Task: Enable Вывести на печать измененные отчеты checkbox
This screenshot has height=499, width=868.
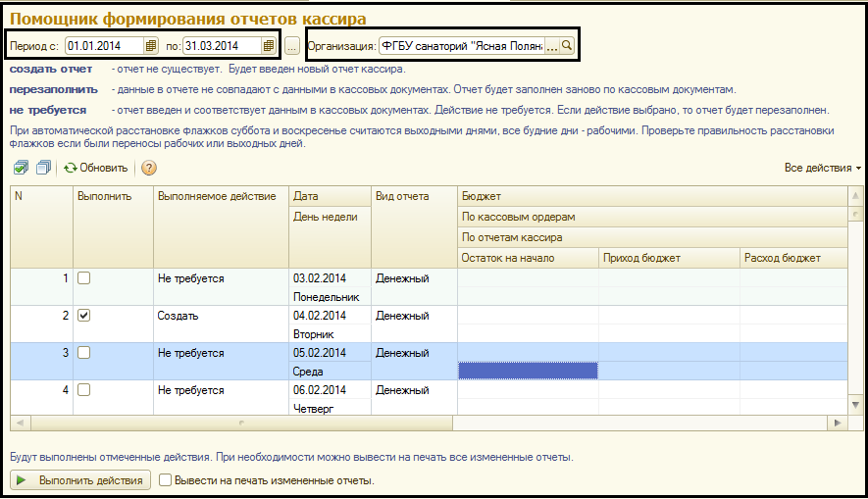Action: tap(165, 480)
